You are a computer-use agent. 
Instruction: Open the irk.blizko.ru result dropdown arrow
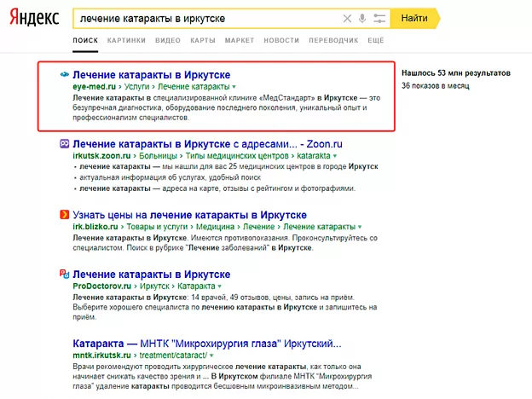click(x=359, y=227)
